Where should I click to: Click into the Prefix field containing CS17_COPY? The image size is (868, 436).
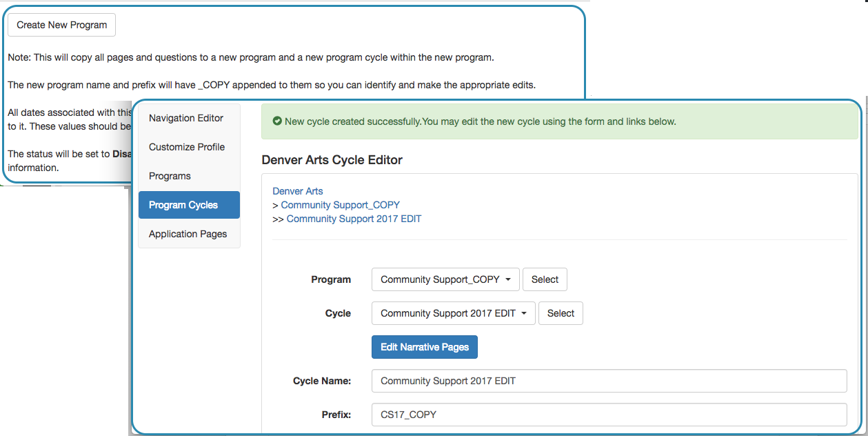click(x=609, y=415)
